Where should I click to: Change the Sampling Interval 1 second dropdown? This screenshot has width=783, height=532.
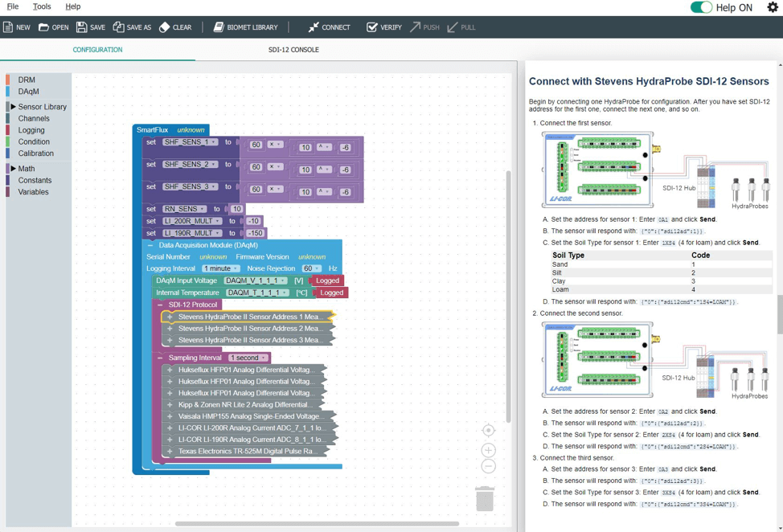248,358
